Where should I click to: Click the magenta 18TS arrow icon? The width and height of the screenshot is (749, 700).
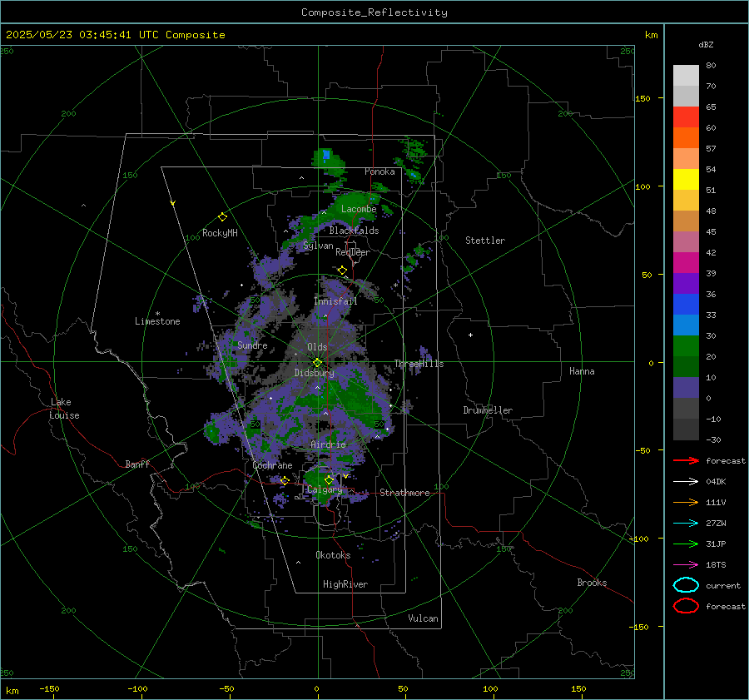pyautogui.click(x=686, y=565)
